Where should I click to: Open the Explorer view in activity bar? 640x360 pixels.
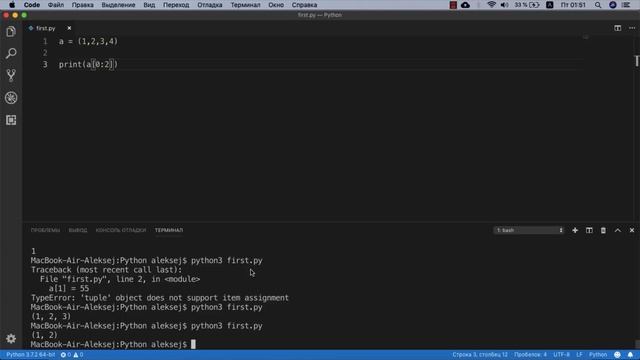[x=11, y=31]
